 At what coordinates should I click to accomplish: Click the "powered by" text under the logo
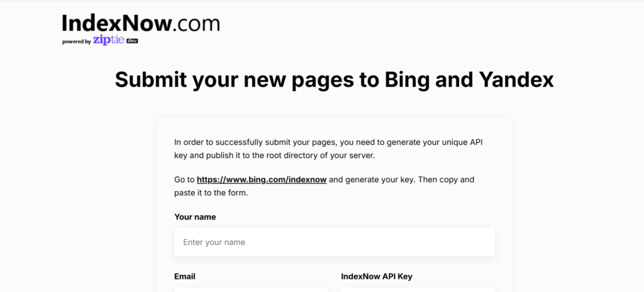coord(76,42)
